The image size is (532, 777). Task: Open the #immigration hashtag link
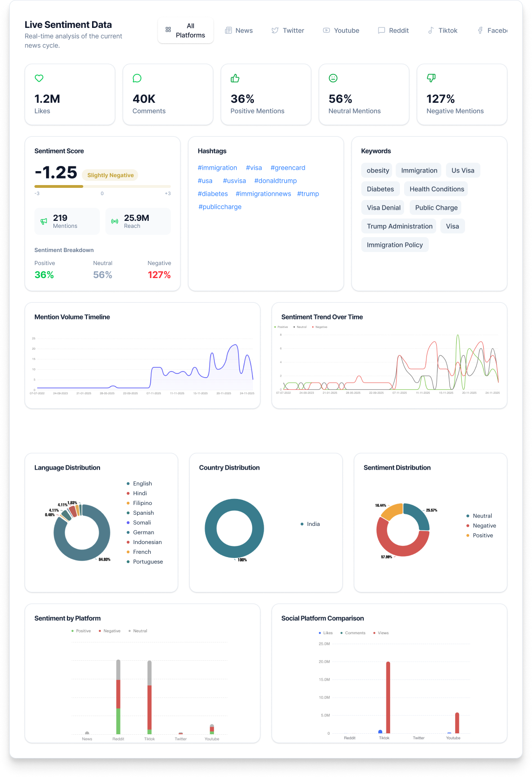pyautogui.click(x=217, y=168)
